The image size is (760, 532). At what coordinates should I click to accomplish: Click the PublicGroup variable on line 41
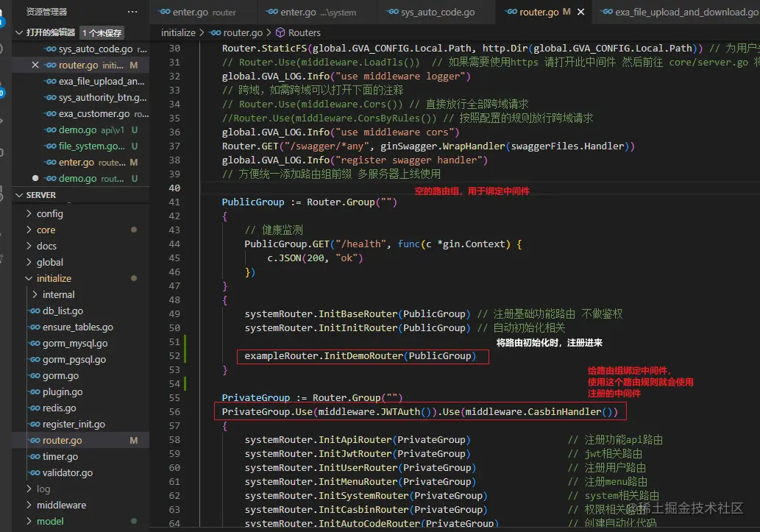click(253, 202)
